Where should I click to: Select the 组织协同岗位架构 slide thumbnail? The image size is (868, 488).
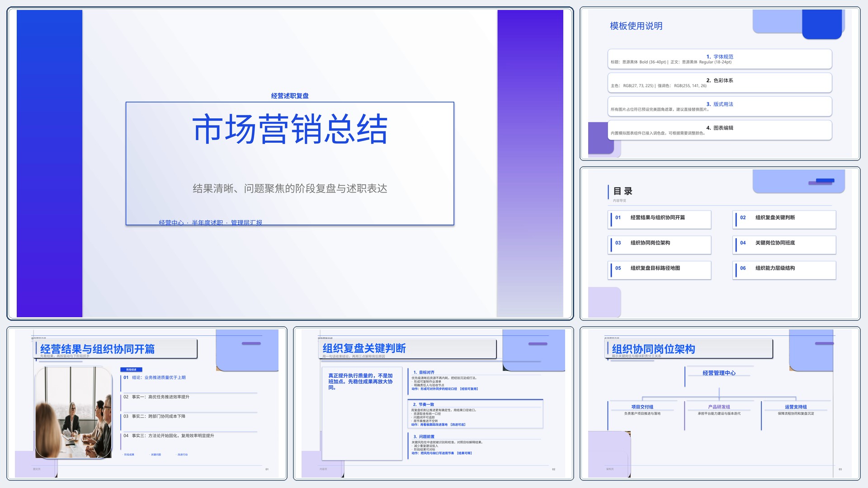720,404
